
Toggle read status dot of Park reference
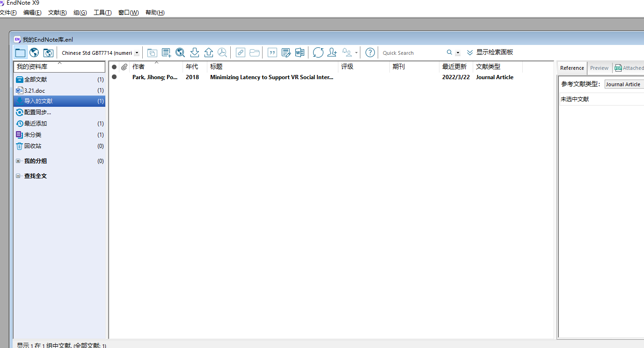114,77
